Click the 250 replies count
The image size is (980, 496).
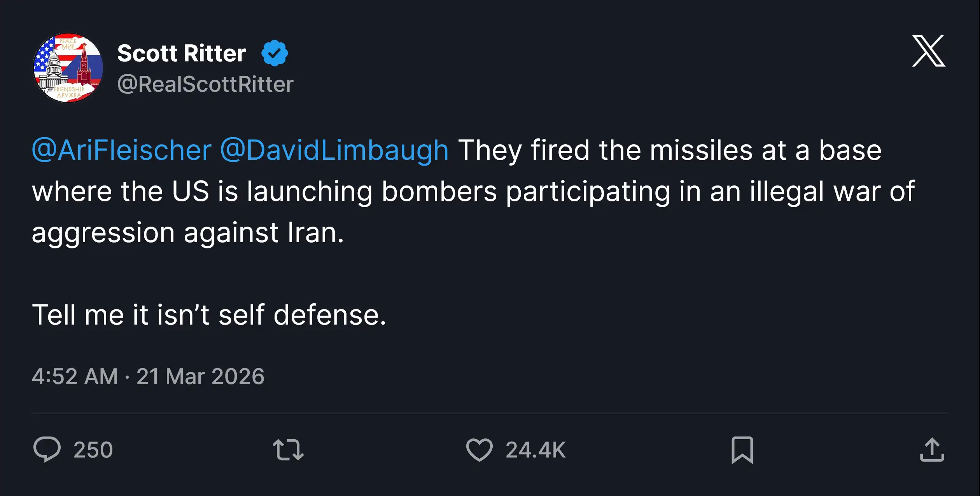(x=93, y=450)
